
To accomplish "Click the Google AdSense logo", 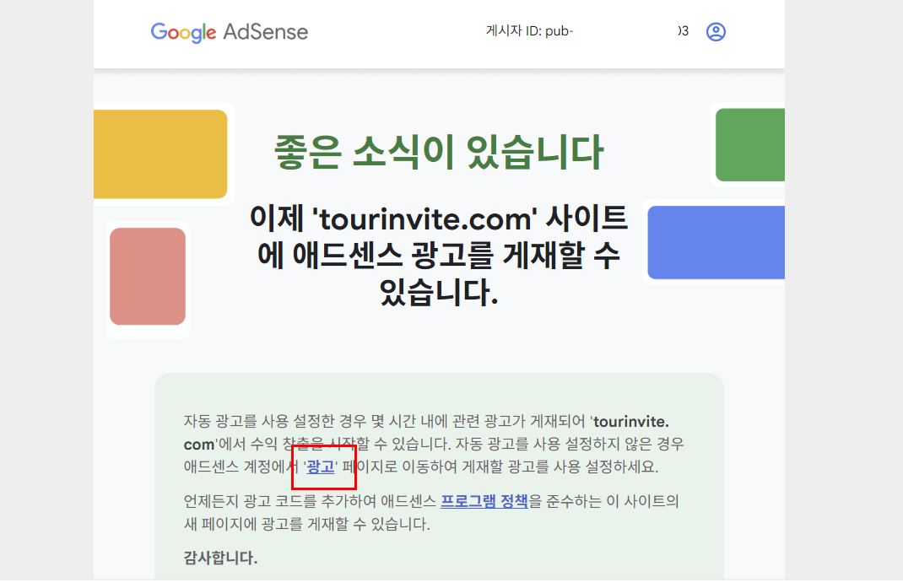I will tap(230, 32).
